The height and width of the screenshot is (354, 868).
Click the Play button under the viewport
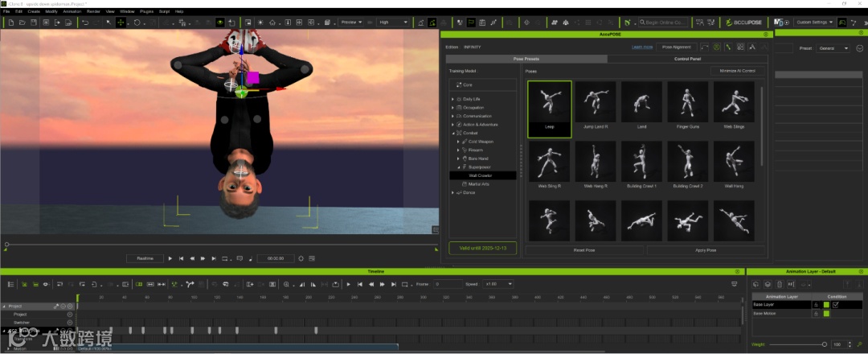pos(170,258)
